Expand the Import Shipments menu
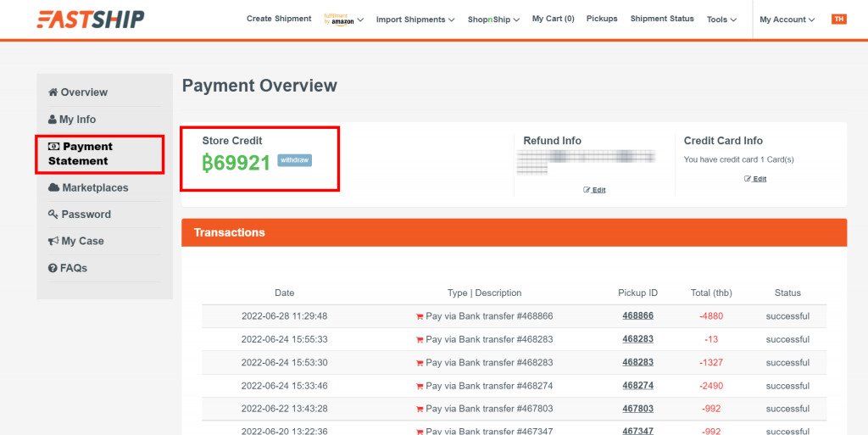 click(415, 20)
